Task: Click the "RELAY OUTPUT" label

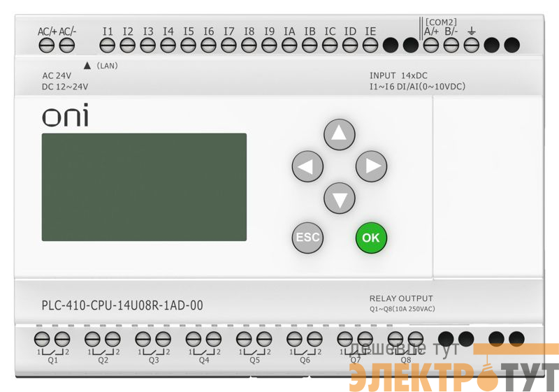Action: [401, 298]
